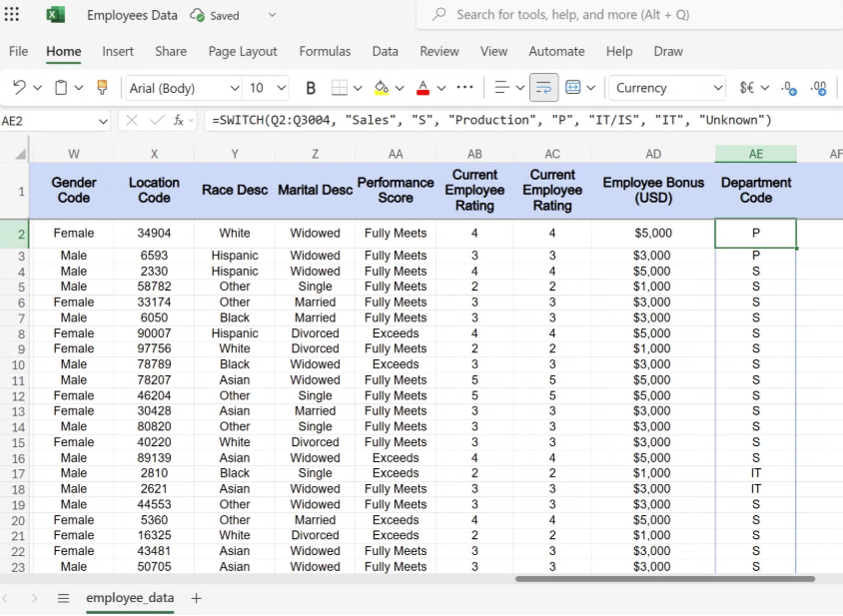Image resolution: width=843 pixels, height=616 pixels.
Task: Expand the Merge dropdown arrow
Action: pyautogui.click(x=591, y=88)
